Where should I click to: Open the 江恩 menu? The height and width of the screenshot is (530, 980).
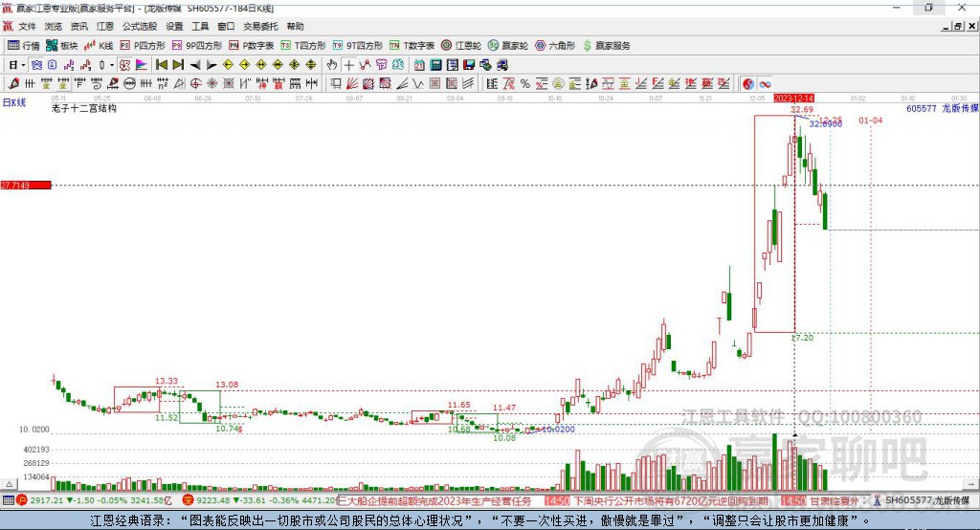point(105,26)
